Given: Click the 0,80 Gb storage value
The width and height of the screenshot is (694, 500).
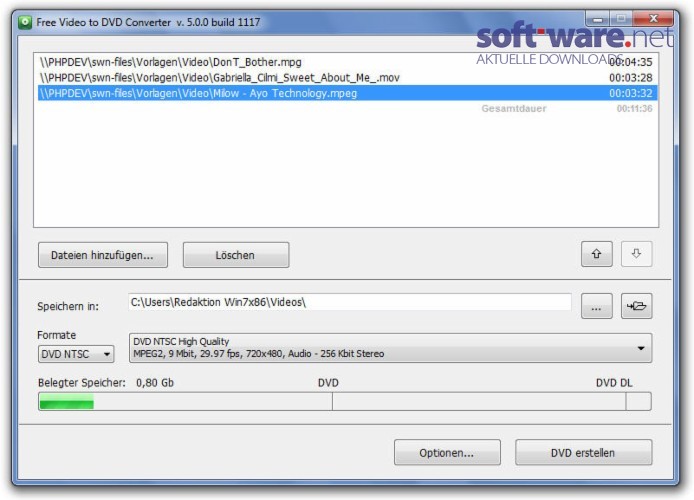Looking at the screenshot, I should (x=155, y=383).
